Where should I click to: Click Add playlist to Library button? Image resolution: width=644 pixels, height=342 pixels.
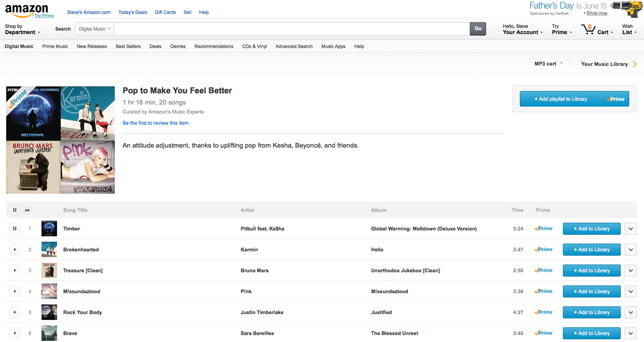[x=574, y=99]
